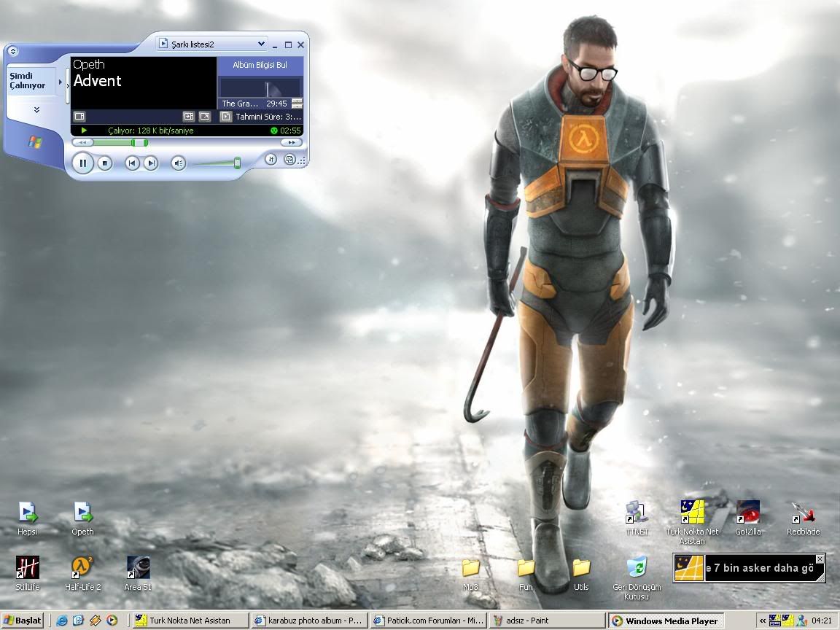Switch to adsız - Paint in taskbar
This screenshot has height=630, width=840.
547,621
